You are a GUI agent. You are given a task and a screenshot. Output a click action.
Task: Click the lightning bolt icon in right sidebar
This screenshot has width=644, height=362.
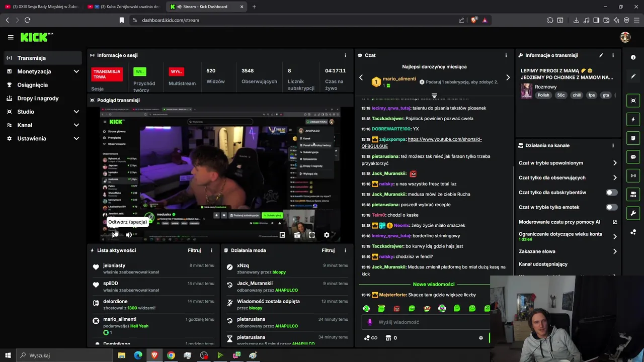pyautogui.click(x=633, y=119)
